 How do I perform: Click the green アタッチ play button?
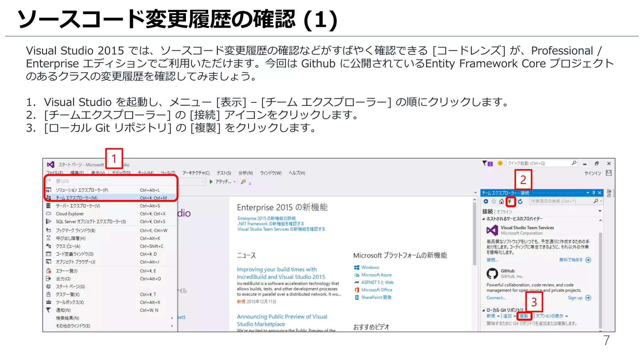click(211, 182)
